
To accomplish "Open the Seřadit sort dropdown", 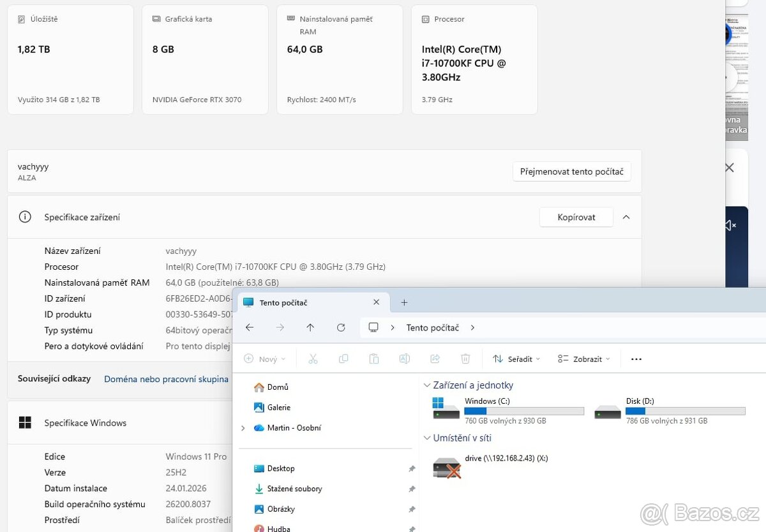I will click(x=516, y=359).
